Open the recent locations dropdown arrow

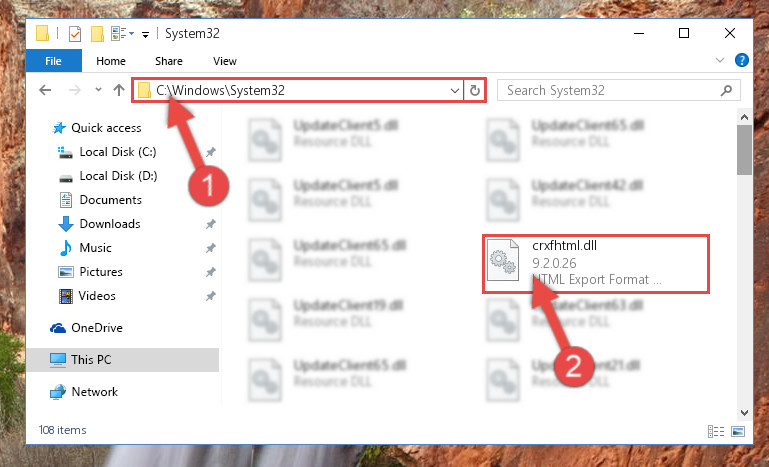98,90
